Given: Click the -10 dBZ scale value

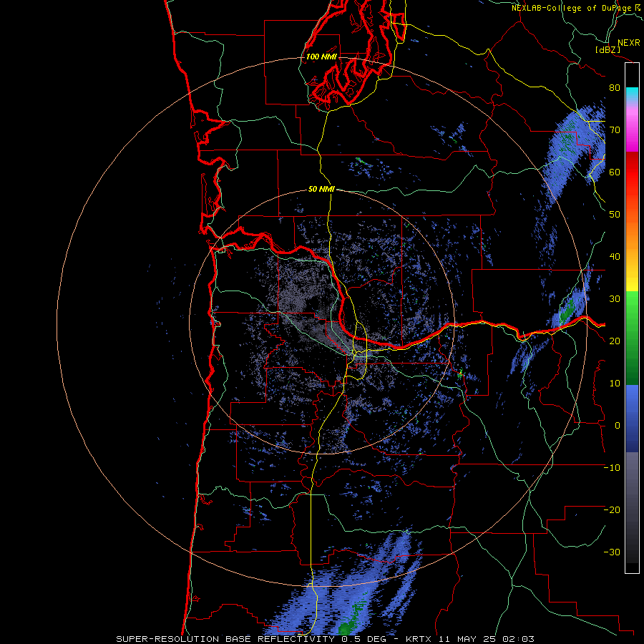Looking at the screenshot, I should (612, 468).
